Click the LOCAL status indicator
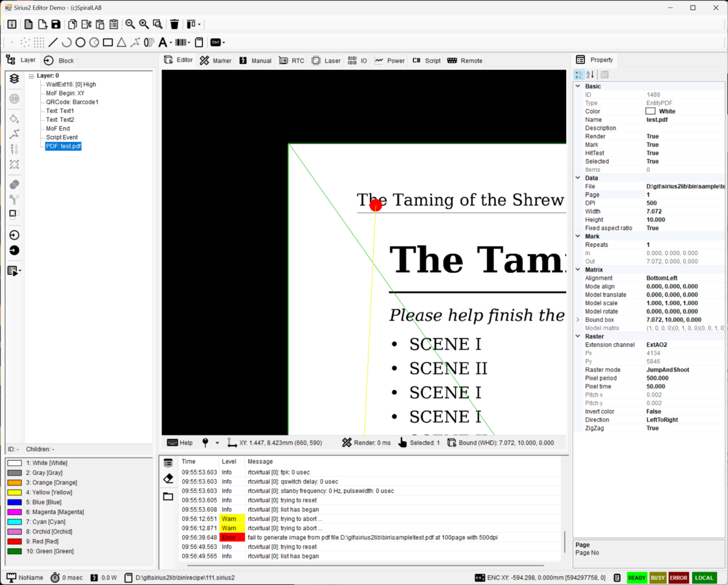The width and height of the screenshot is (728, 585). (704, 578)
